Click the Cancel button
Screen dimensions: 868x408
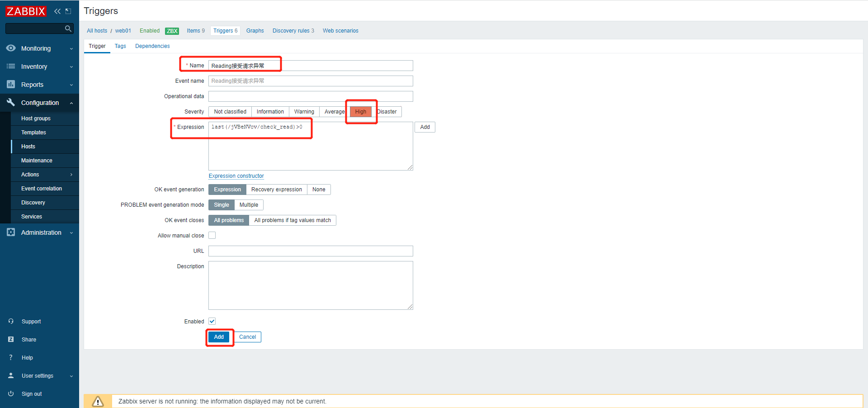[248, 337]
